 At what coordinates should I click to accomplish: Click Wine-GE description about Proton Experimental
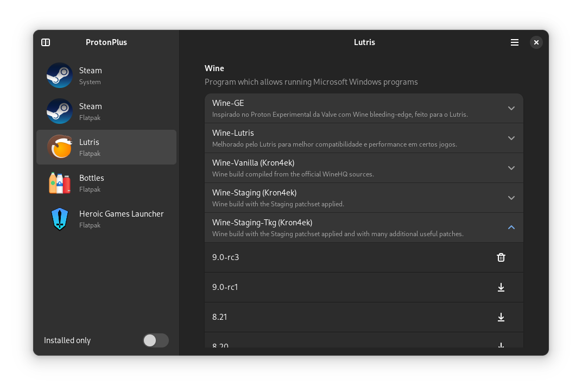(340, 115)
